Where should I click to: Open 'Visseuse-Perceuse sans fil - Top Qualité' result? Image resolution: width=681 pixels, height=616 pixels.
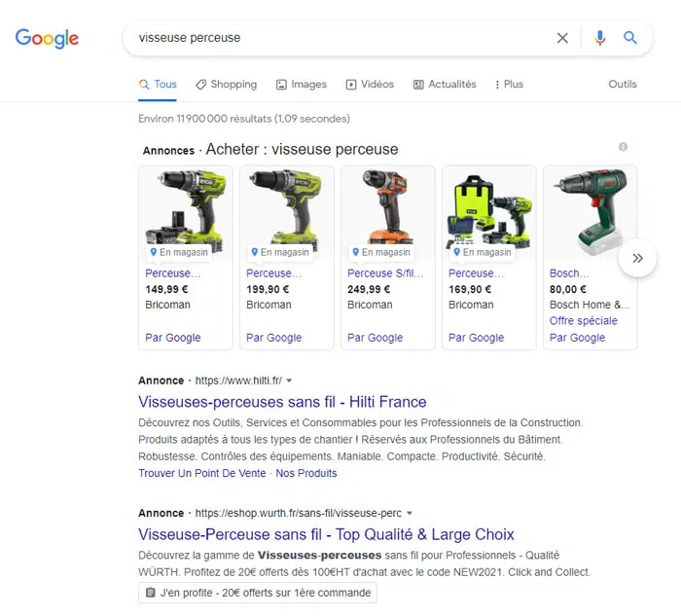click(x=326, y=534)
